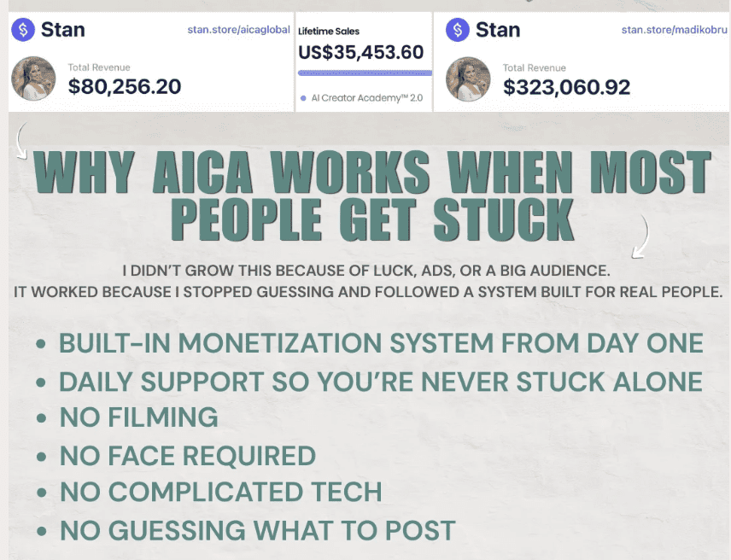
Task: Click the Built-in Monetization System bullet
Action: coord(380,343)
